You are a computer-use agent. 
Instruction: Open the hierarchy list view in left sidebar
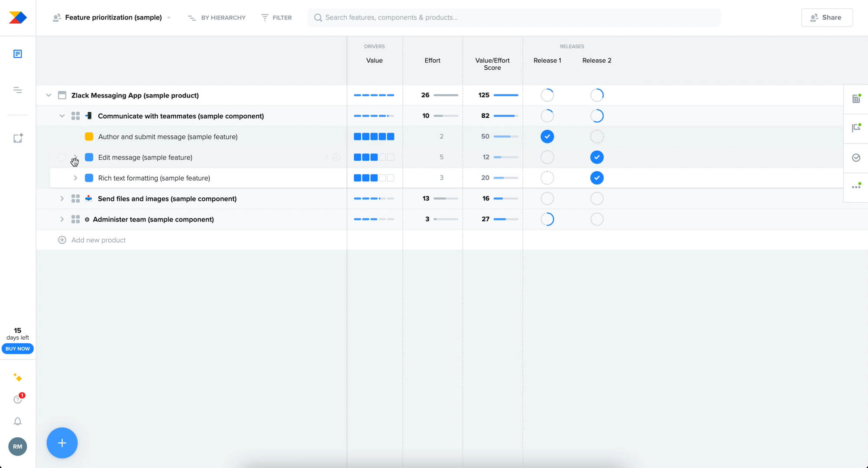pyautogui.click(x=18, y=90)
